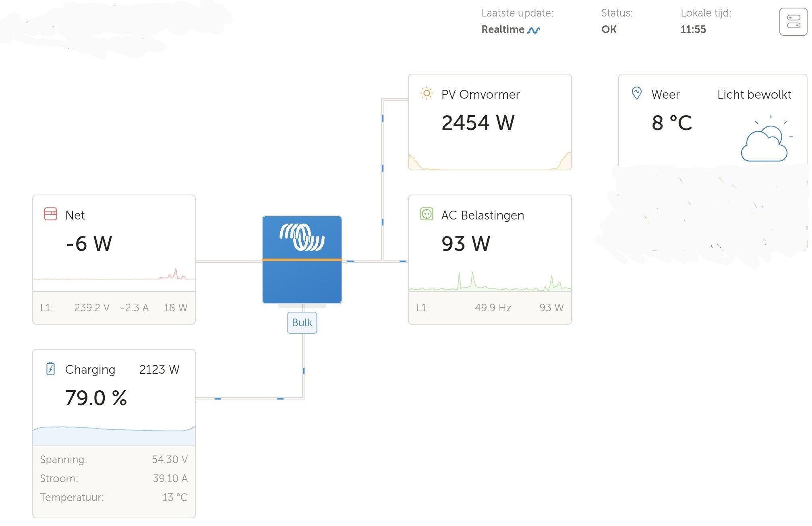Screen dimensions: 812x526
Task: Click the battery Spanning 54.30 V row
Action: pos(114,460)
